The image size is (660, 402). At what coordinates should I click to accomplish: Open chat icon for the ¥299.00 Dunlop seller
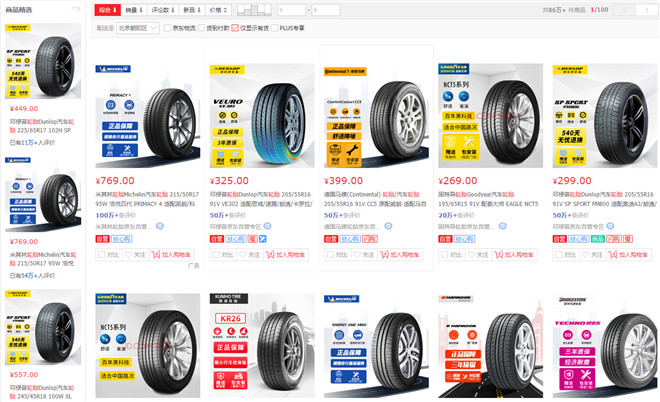(610, 226)
